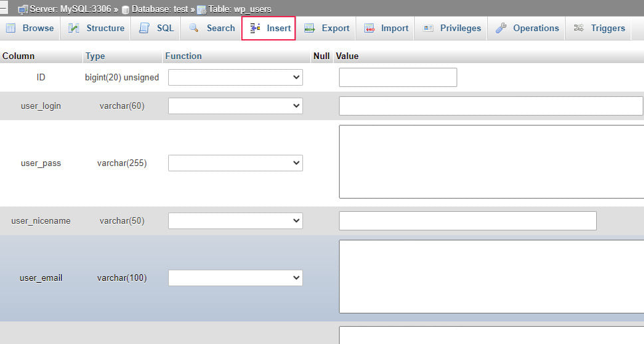Switch to the Privileges tab
Viewport: 644px width, 344px height.
(451, 28)
